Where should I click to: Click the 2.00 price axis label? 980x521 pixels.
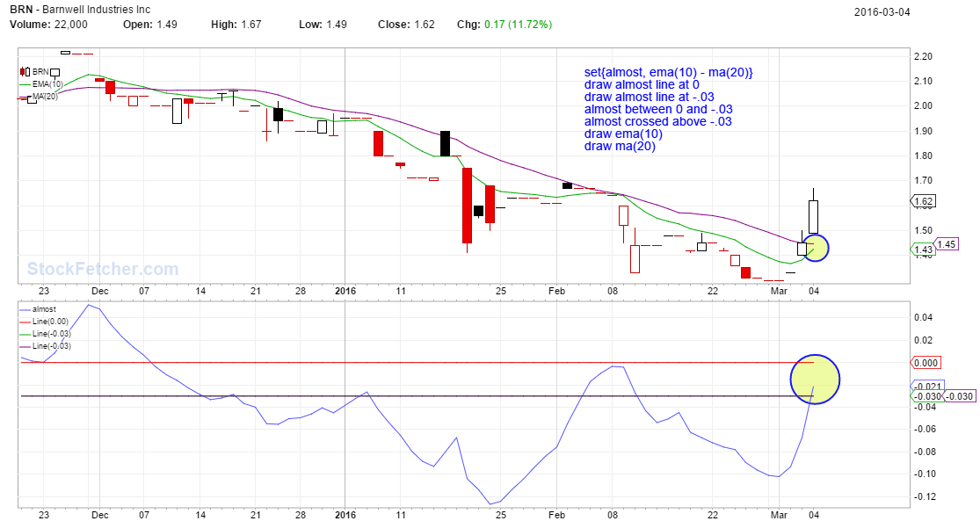[x=923, y=105]
